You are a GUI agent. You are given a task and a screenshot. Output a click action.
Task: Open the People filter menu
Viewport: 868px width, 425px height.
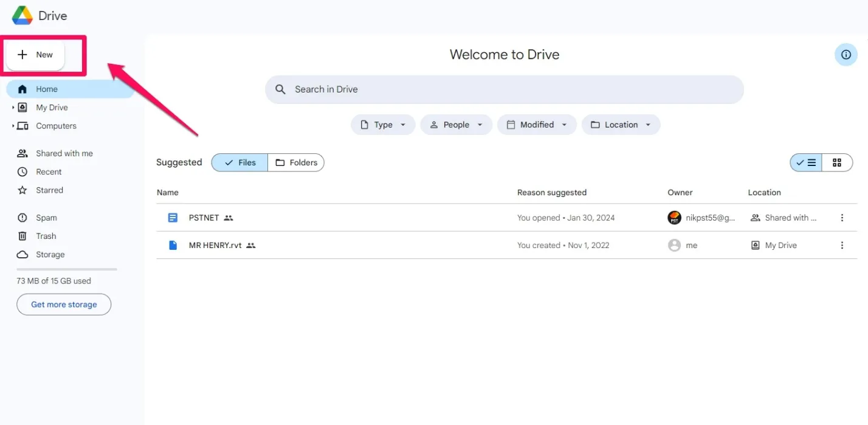(x=456, y=124)
